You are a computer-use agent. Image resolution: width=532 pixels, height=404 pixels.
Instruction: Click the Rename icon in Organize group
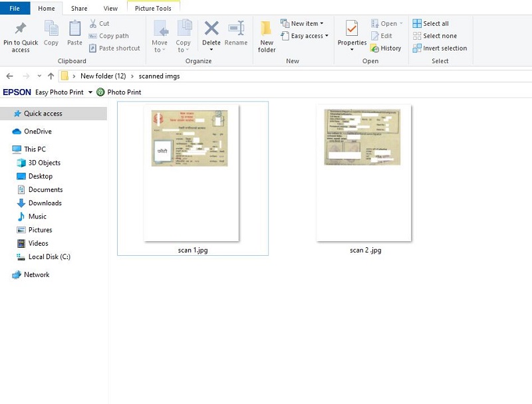click(x=236, y=29)
